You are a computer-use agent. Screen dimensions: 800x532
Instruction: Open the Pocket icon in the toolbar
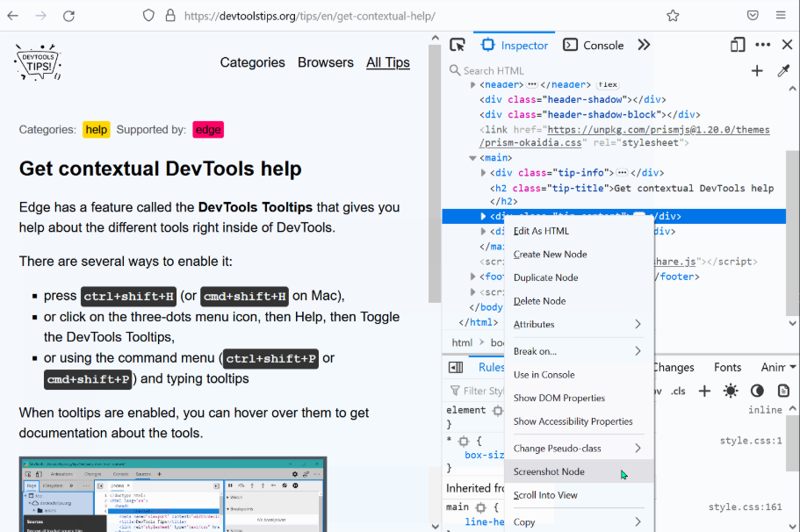click(x=753, y=16)
